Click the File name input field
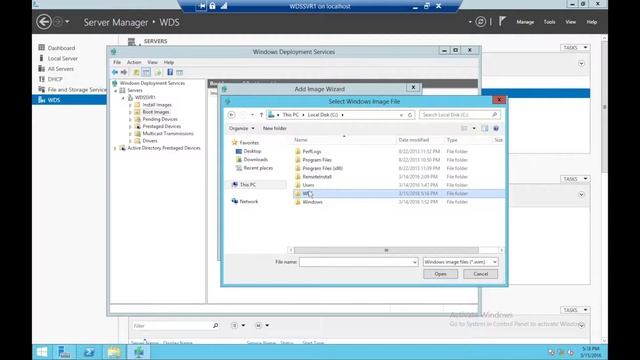This screenshot has width=640, height=360. (x=356, y=262)
